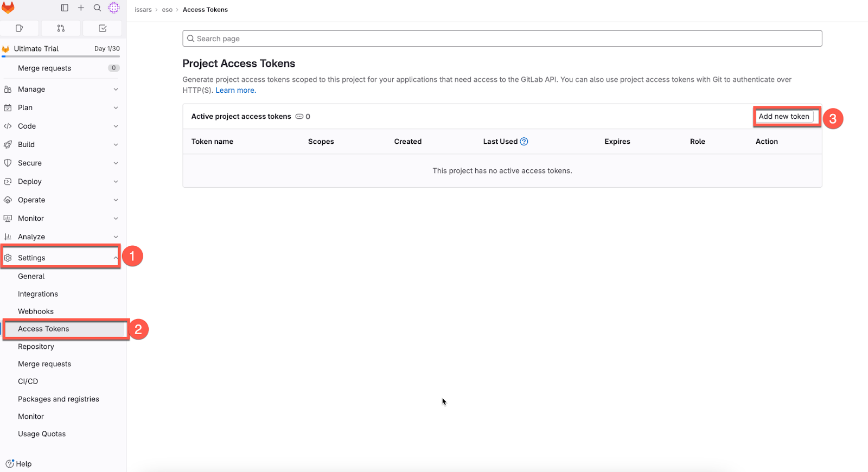Click the GitLab logo home icon
The image size is (868, 472).
click(8, 8)
